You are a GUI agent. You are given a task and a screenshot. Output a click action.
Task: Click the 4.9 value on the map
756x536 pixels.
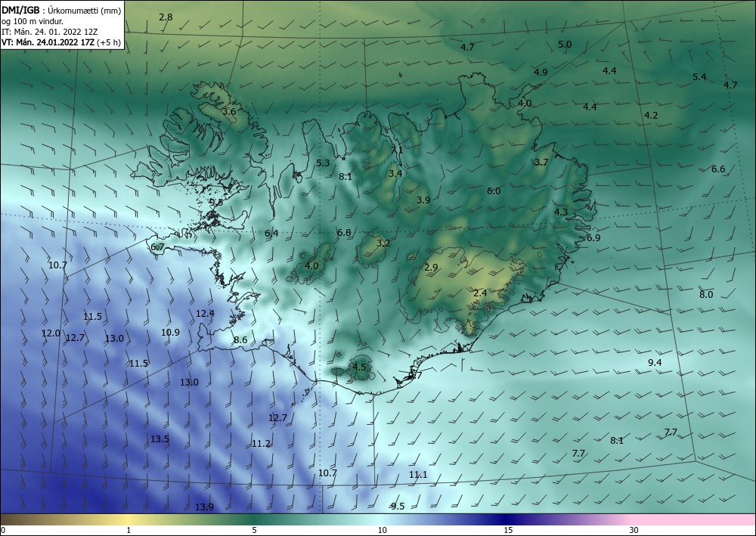point(541,73)
